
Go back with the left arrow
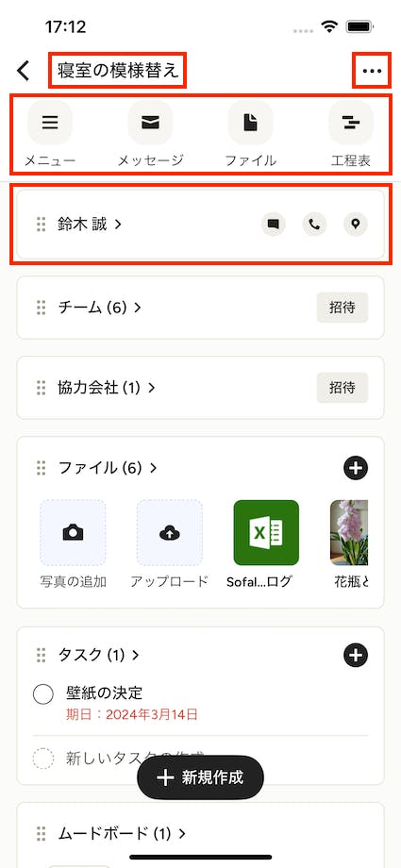click(23, 71)
